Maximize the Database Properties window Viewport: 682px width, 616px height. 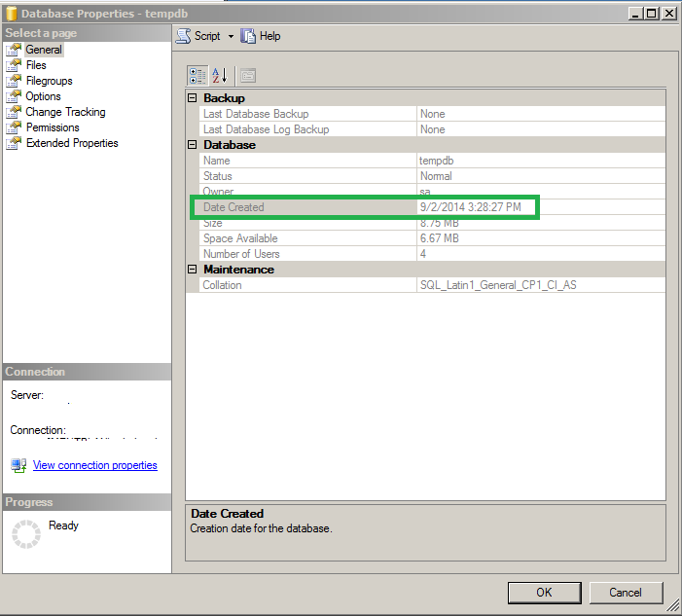point(652,14)
